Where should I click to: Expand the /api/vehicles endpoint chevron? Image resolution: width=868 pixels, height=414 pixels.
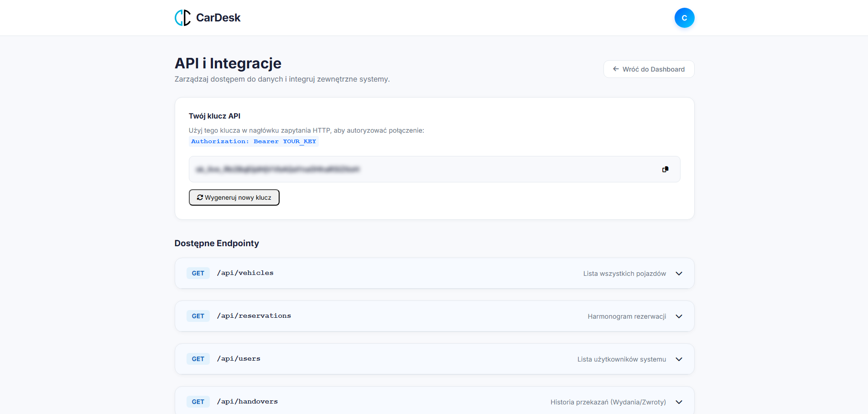click(679, 274)
